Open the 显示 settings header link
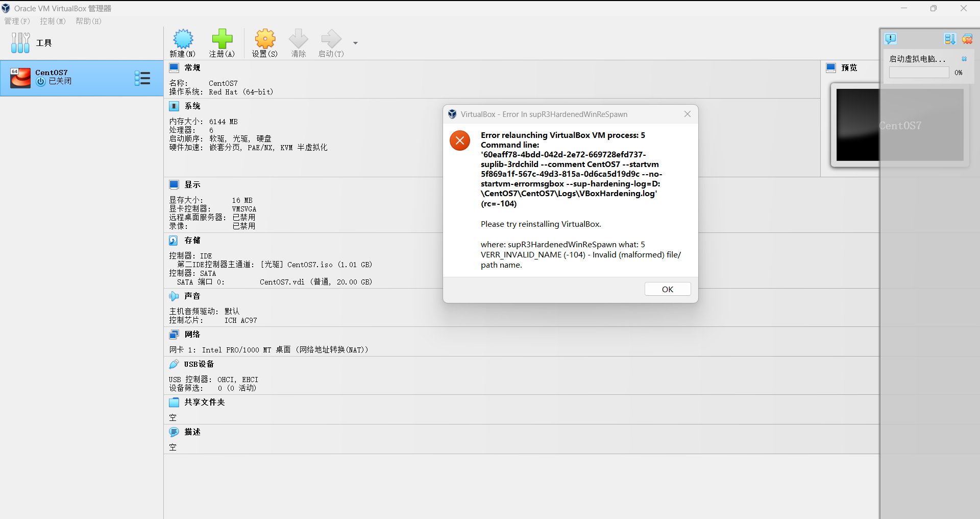 click(192, 185)
